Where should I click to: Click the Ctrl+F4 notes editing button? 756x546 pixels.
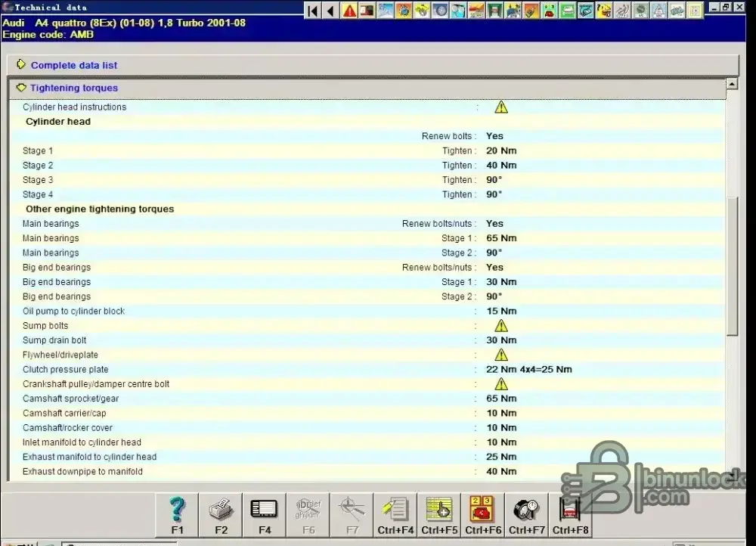[x=396, y=515]
